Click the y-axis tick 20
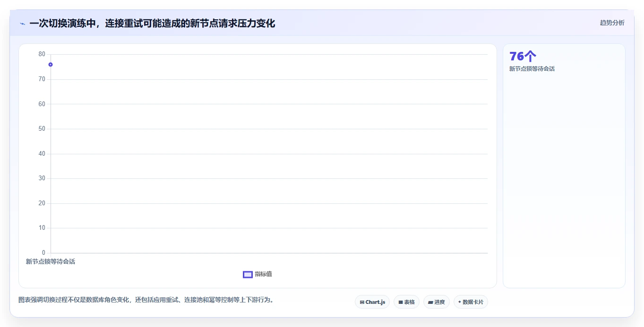The image size is (644, 327). pos(42,203)
